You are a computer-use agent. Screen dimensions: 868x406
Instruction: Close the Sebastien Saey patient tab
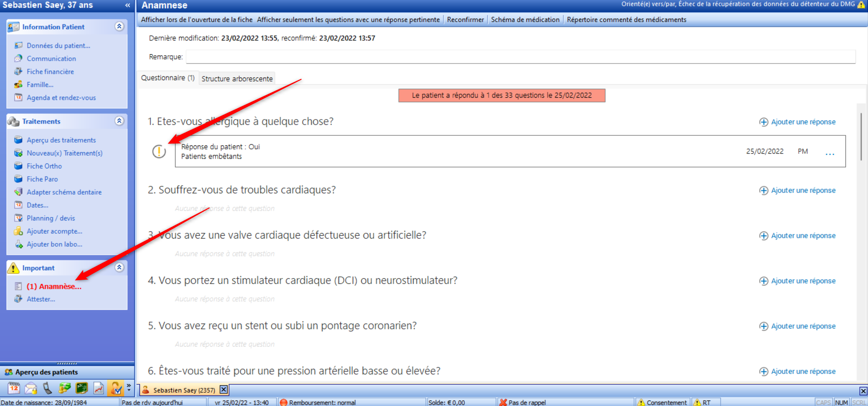[x=224, y=390]
